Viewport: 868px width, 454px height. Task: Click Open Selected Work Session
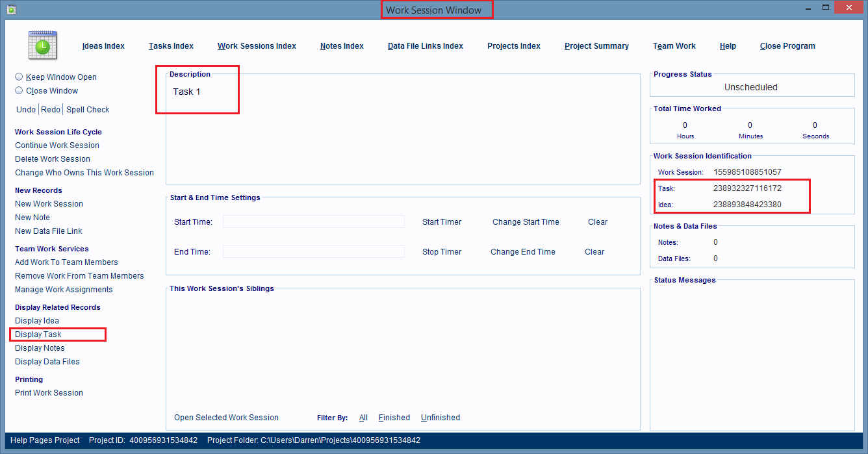tap(226, 418)
